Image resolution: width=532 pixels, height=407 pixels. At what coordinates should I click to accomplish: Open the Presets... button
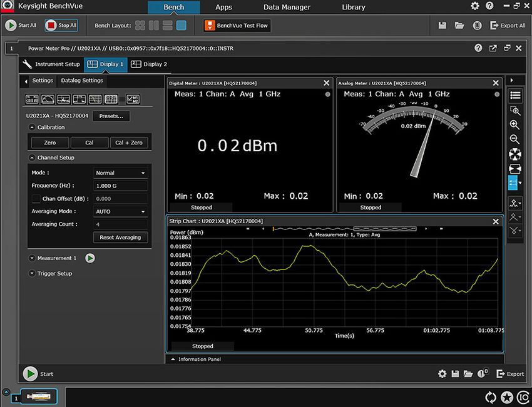[x=111, y=116]
